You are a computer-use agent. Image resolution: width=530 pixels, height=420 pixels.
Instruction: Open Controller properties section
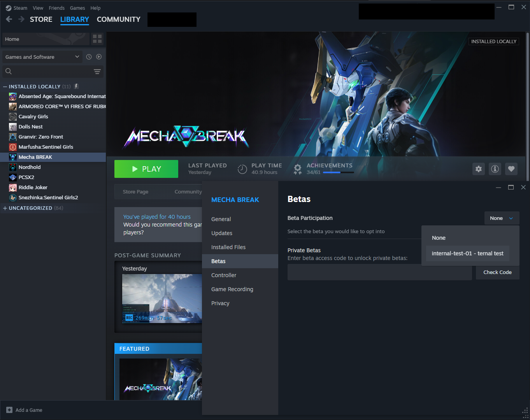click(240, 275)
